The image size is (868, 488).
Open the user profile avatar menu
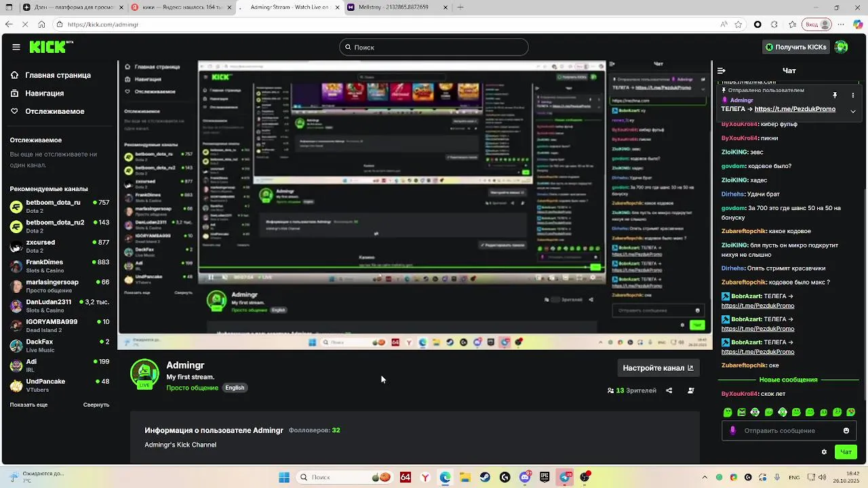[842, 47]
